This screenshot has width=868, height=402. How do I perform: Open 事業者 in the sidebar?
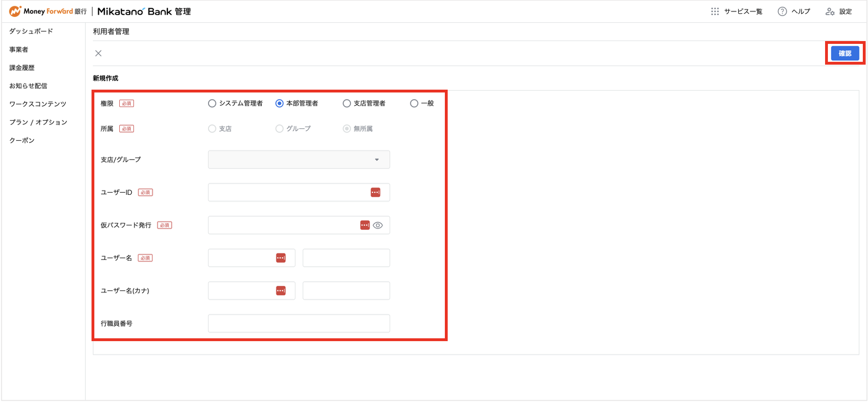[19, 50]
